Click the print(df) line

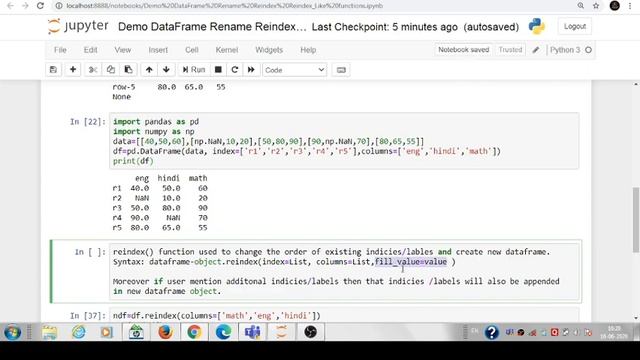[133, 161]
